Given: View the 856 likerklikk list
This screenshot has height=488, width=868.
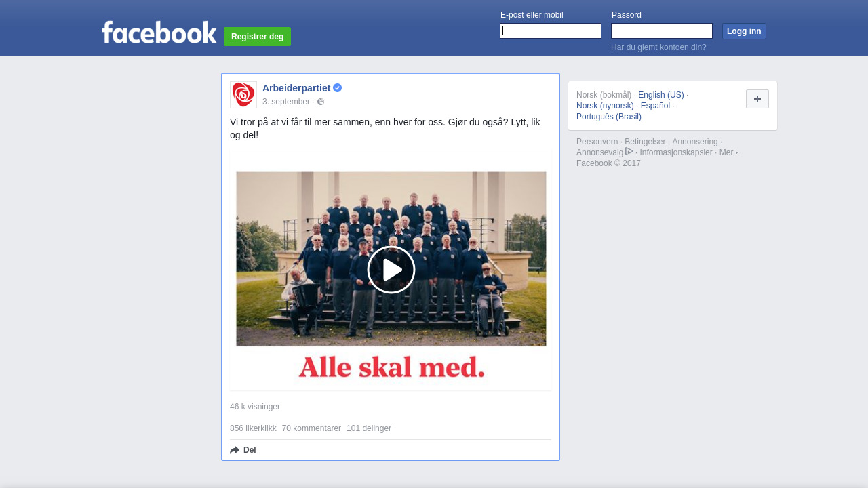Looking at the screenshot, I should coord(253,428).
